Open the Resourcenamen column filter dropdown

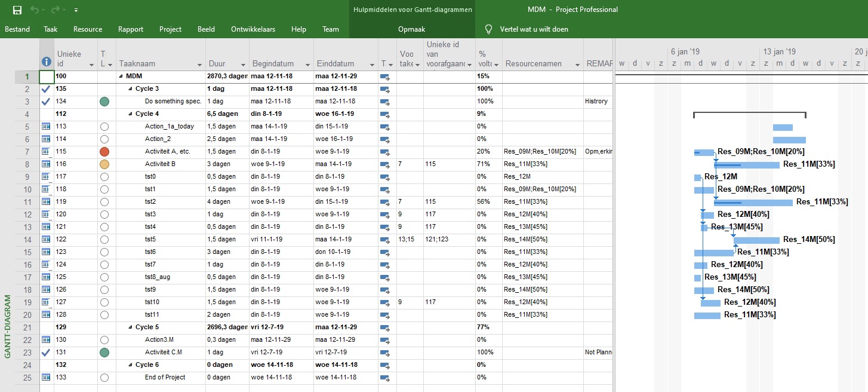577,65
